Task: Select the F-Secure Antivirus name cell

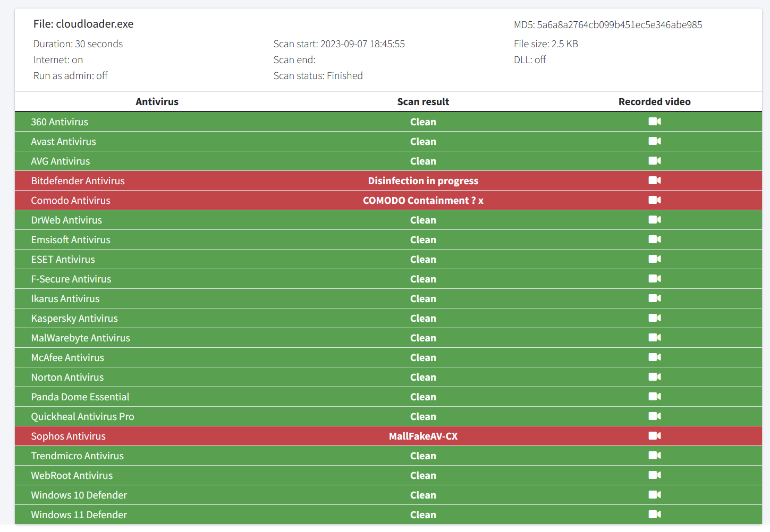Action: [x=71, y=279]
